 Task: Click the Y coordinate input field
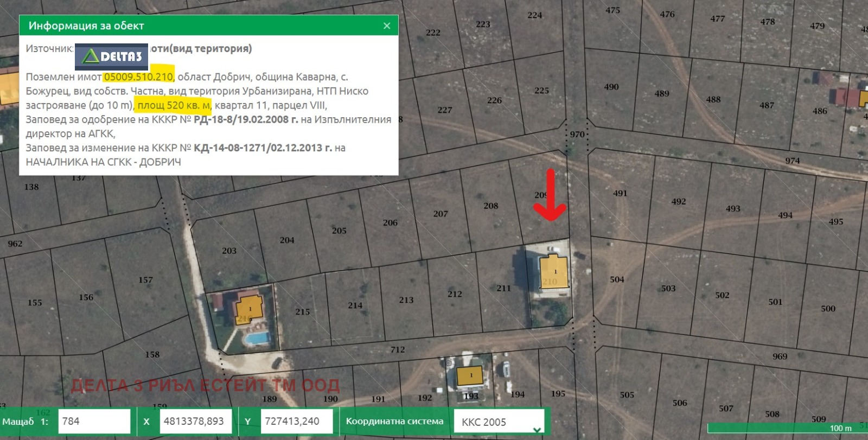tap(296, 422)
